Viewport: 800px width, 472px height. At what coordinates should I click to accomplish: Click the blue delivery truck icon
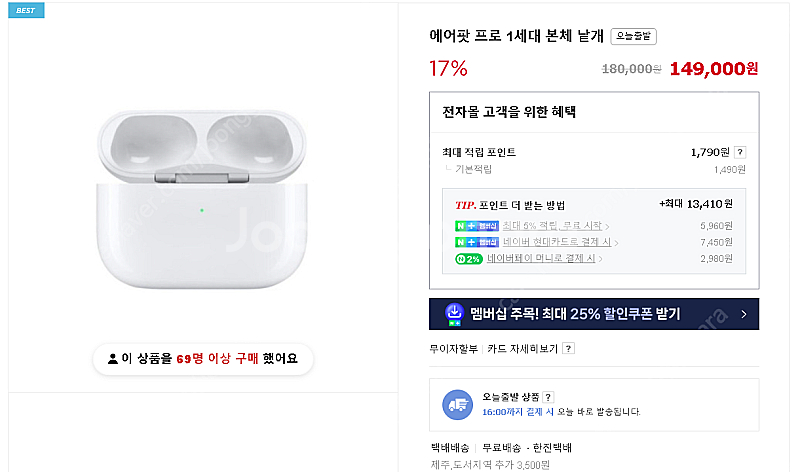457,404
